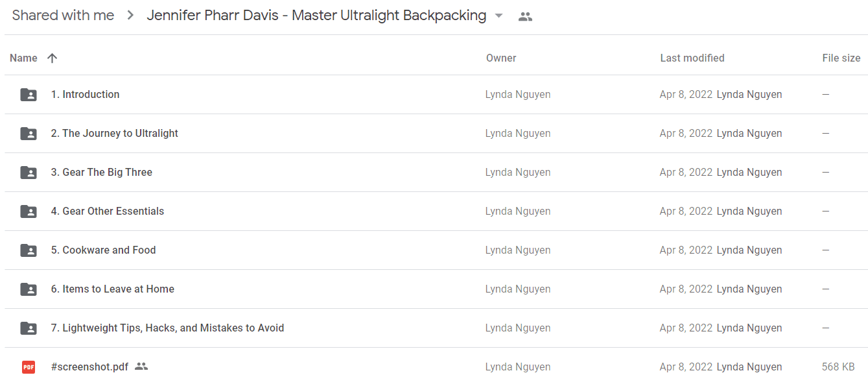Screen dimensions: 868x386
Task: Click the breadcrumb chevron after Shared with me
Action: pyautogui.click(x=130, y=16)
